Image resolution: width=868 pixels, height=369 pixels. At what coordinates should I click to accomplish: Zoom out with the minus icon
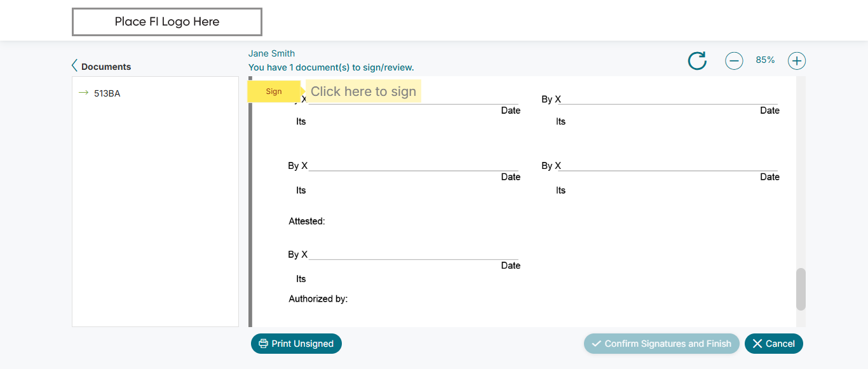(734, 61)
